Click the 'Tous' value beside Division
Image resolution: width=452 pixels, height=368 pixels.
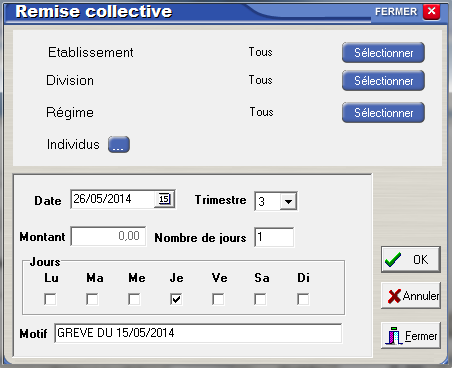(x=260, y=80)
